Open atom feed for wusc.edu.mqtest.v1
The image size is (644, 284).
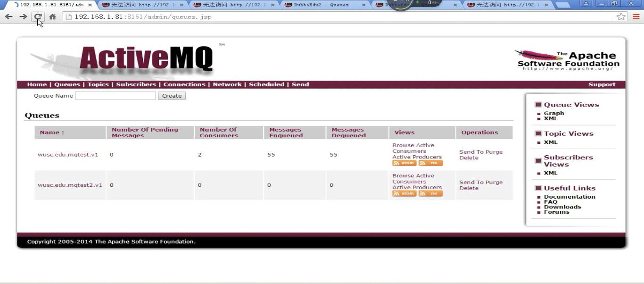coord(404,163)
